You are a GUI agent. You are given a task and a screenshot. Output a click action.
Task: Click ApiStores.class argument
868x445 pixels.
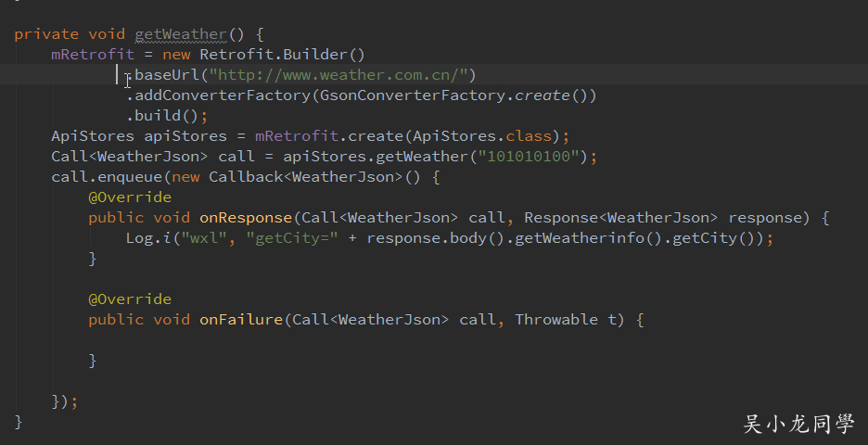tap(482, 136)
